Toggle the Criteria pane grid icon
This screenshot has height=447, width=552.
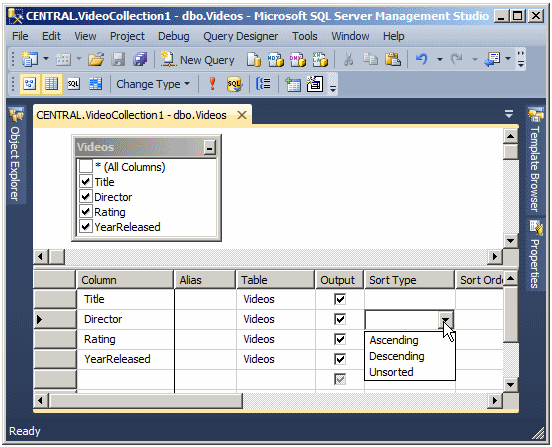coord(51,84)
